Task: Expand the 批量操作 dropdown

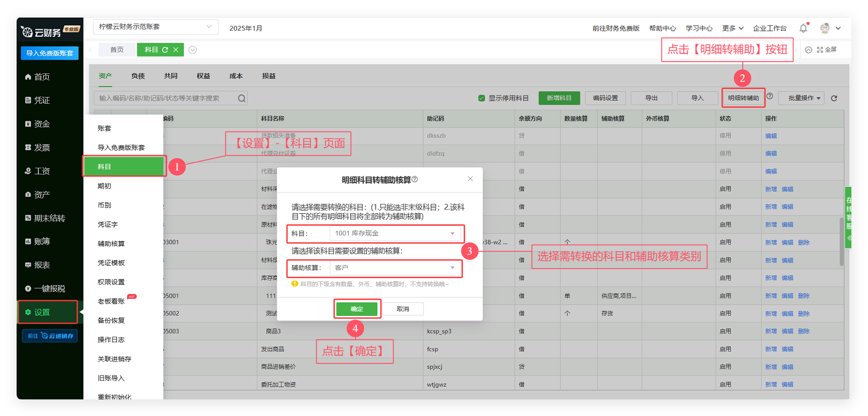Action: [x=801, y=98]
